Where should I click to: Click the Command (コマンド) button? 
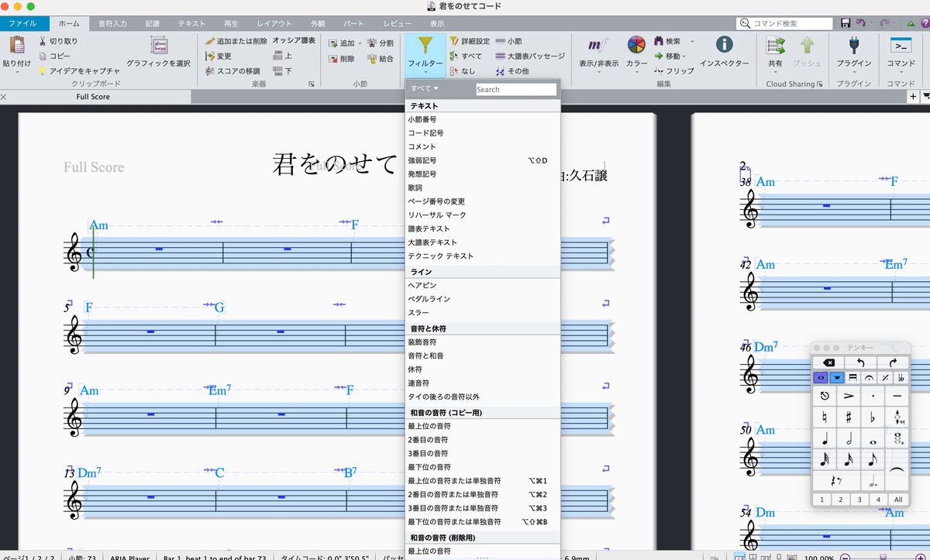(x=901, y=51)
